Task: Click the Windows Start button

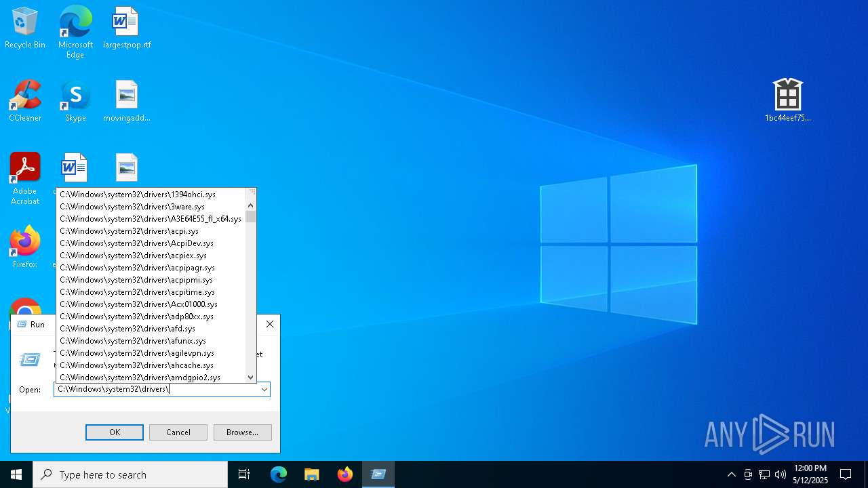Action: 16,474
